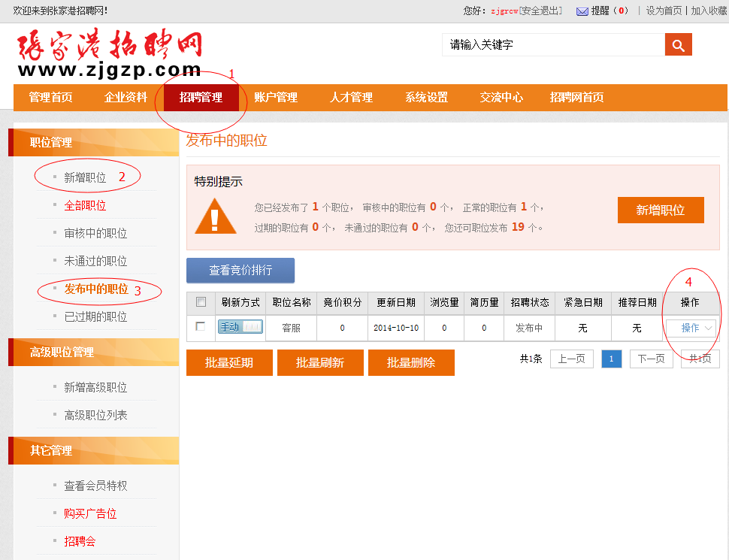729x560 pixels.
Task: Click the 发布中 status cell
Action: click(529, 328)
